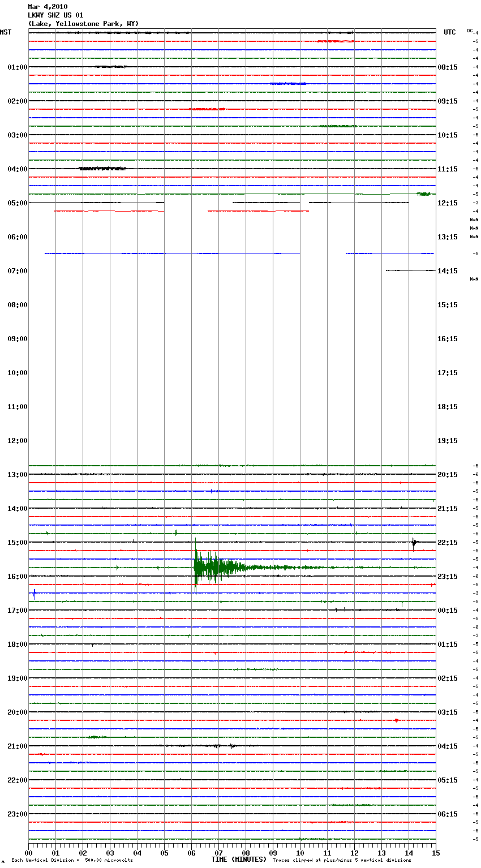Click the '18:15' UTC time label
Viewport: 481px width, 868px height.
(x=448, y=407)
